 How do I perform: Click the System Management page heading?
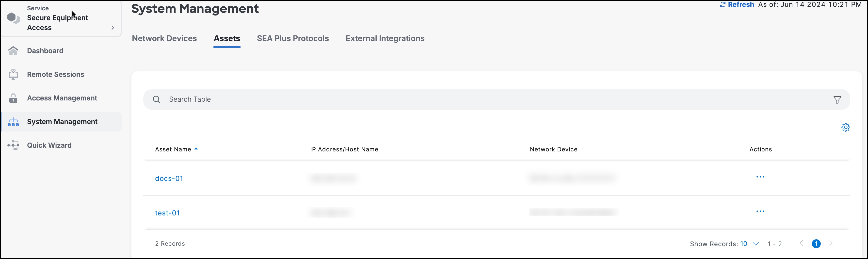tap(195, 8)
